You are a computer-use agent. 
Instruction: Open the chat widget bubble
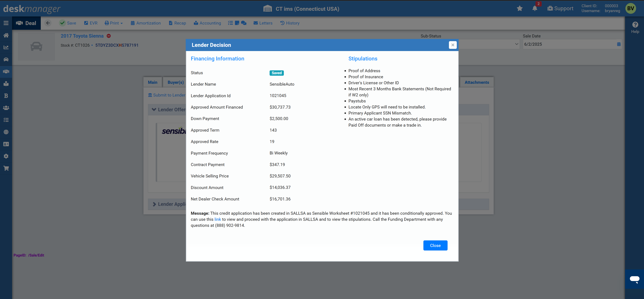[634, 279]
